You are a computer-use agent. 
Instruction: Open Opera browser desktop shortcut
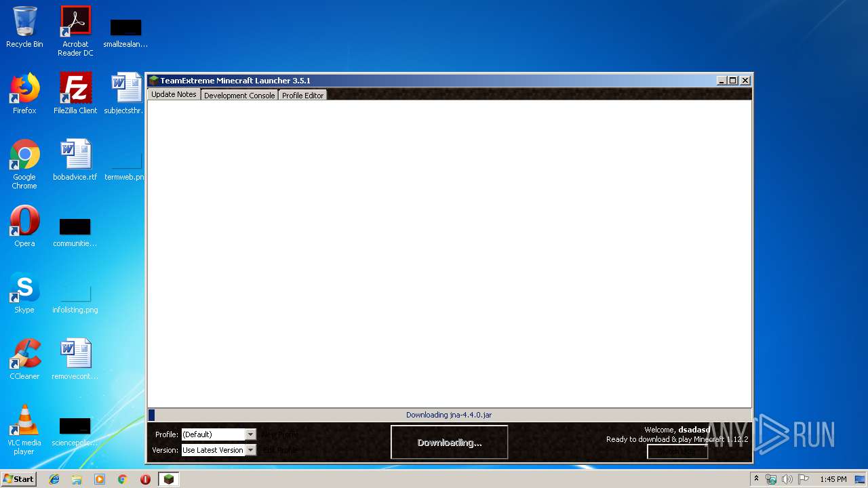(x=24, y=226)
